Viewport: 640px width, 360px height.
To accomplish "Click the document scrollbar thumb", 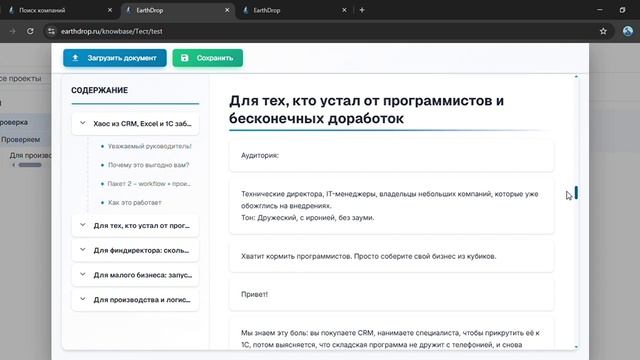I will click(576, 193).
